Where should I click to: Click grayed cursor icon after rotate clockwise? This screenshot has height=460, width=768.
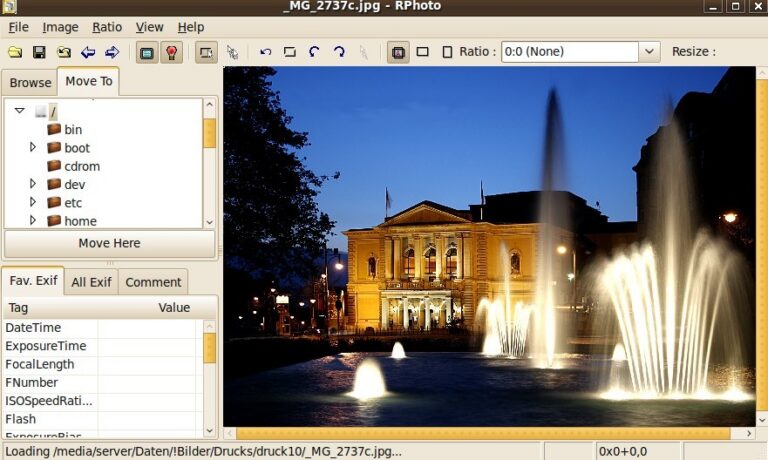coord(363,52)
